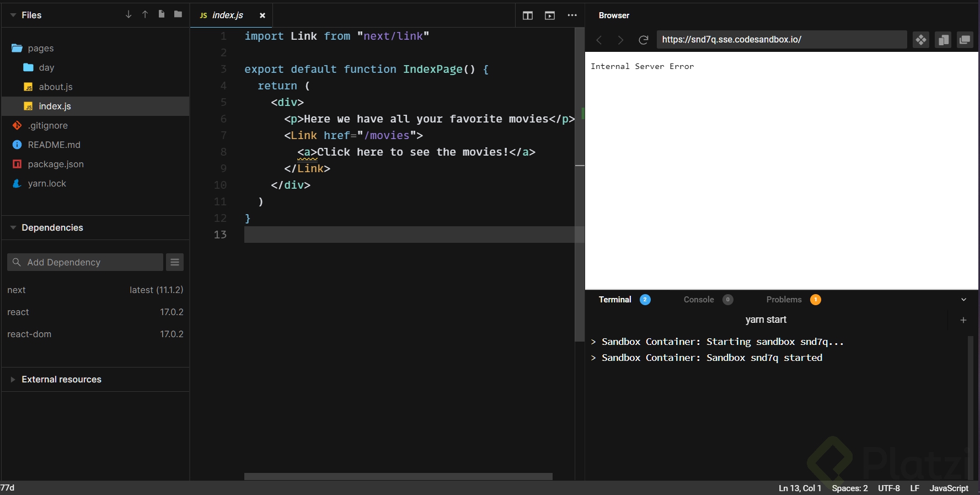
Task: Refresh the browser preview
Action: [x=643, y=40]
